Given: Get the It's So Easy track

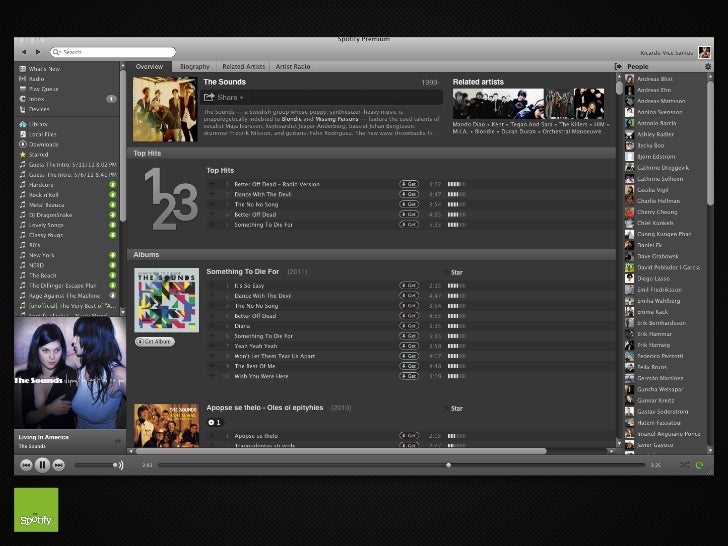Looking at the screenshot, I should pos(409,286).
